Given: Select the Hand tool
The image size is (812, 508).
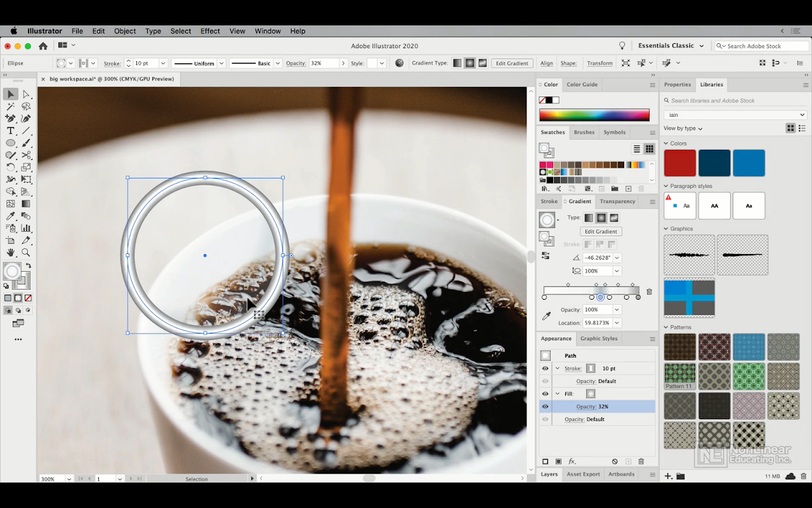Looking at the screenshot, I should pyautogui.click(x=11, y=253).
